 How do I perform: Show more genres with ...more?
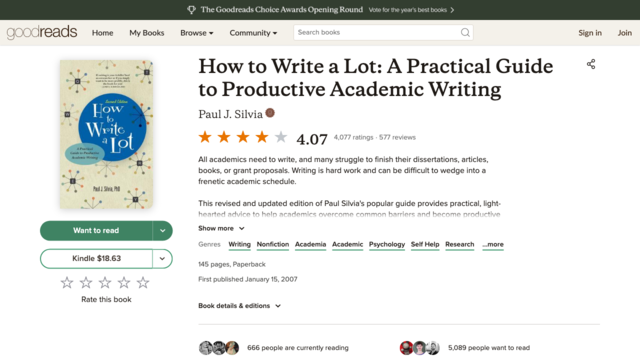click(493, 244)
